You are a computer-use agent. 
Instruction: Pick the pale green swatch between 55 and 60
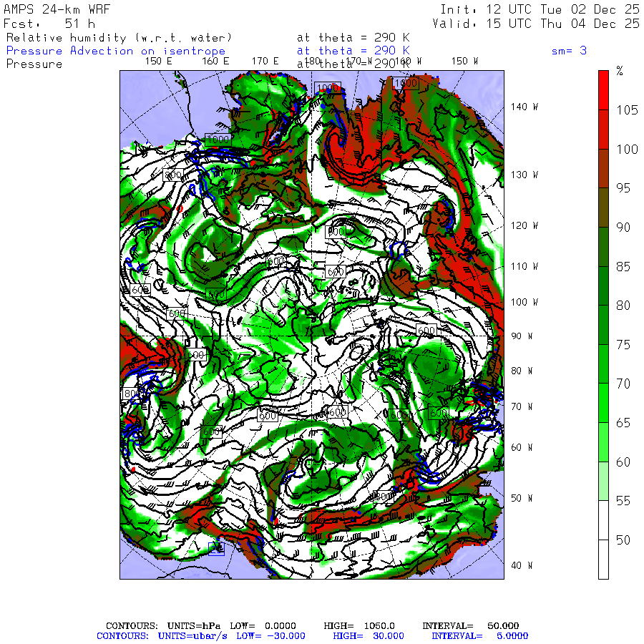coord(603,481)
